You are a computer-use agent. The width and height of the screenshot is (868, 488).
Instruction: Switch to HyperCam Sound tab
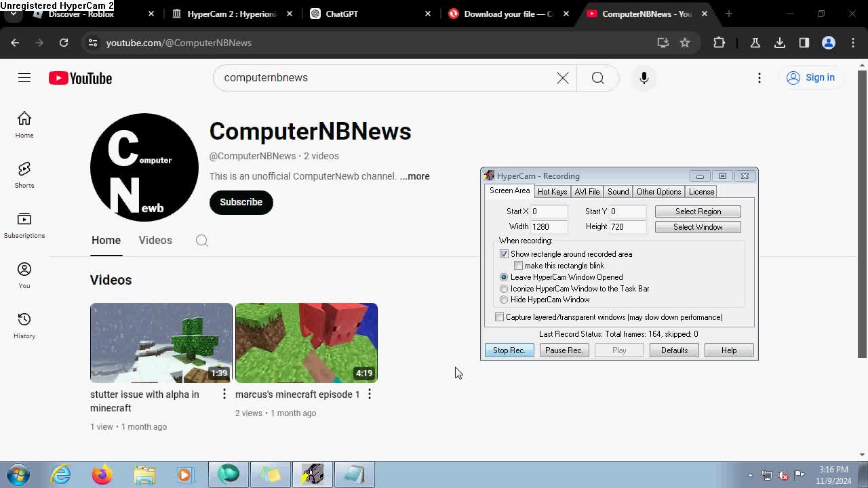coord(618,192)
